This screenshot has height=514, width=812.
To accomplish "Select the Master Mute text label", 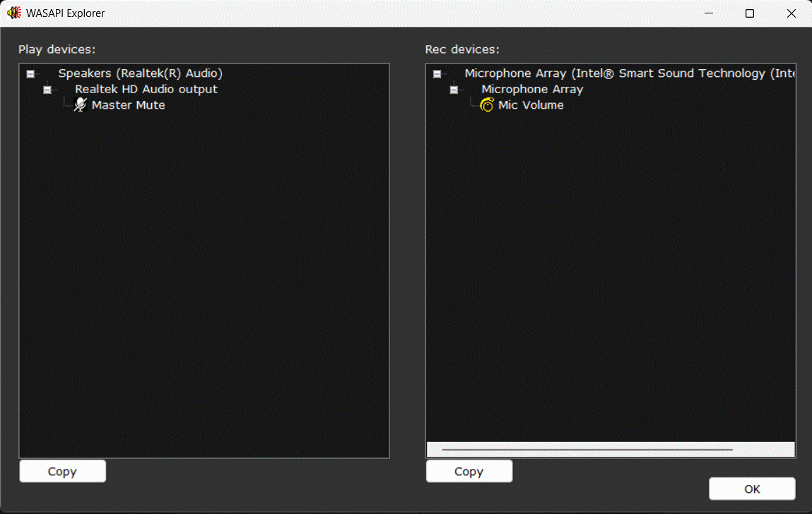I will coord(128,105).
